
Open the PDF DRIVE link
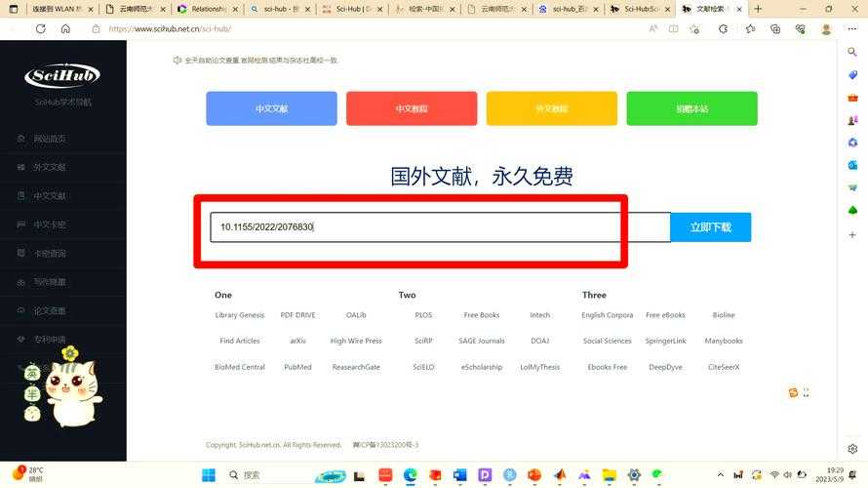pos(297,315)
